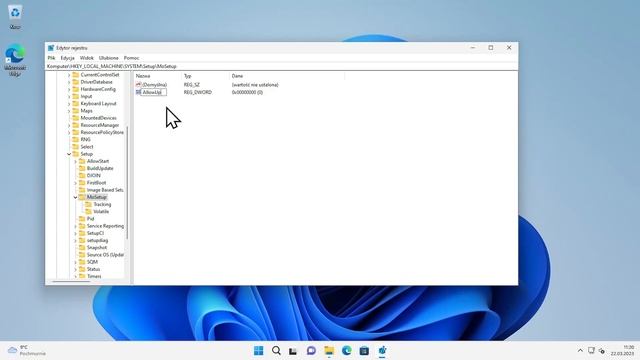640x360 pixels.
Task: Click the Tracking folder icon
Action: [x=89, y=204]
